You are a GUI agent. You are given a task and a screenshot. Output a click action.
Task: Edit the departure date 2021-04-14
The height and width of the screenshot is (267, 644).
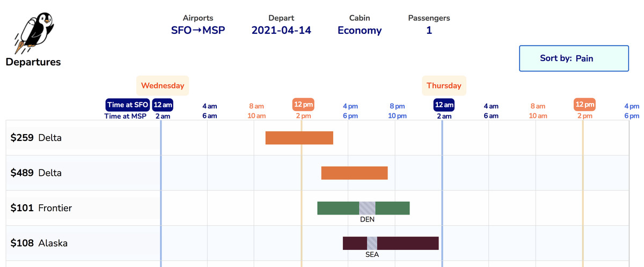click(281, 31)
